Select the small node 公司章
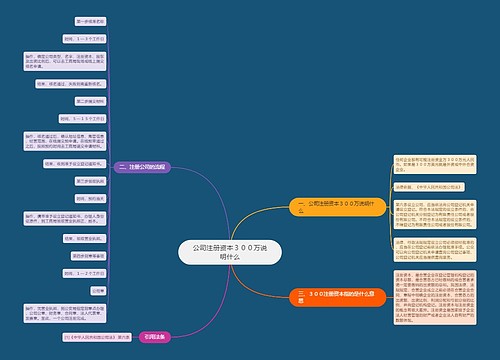This screenshot has height=360, width=500. tap(98, 291)
